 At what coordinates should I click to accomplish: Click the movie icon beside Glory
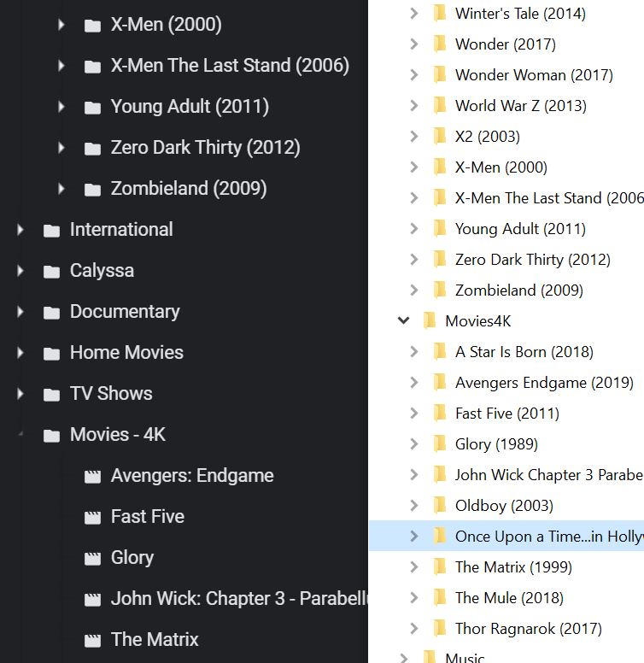point(93,559)
